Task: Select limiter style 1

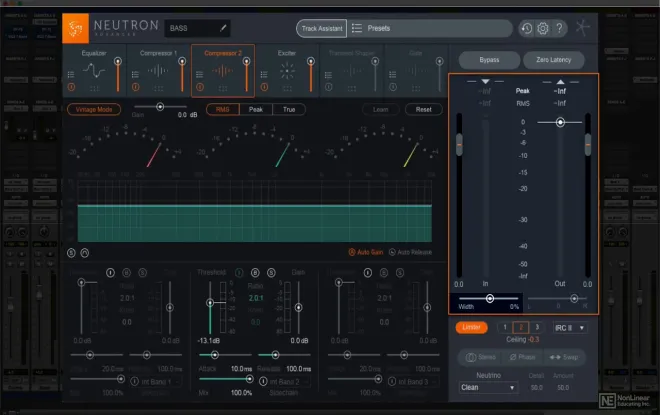Action: click(505, 327)
